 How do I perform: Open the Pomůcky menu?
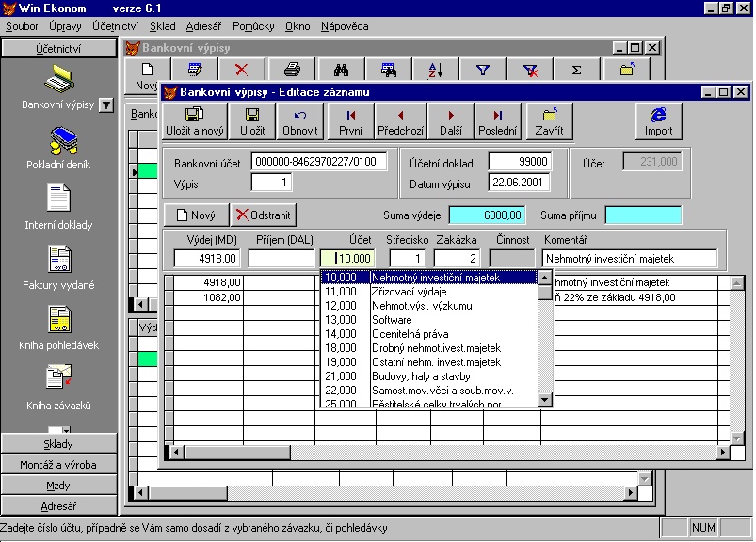pos(253,26)
